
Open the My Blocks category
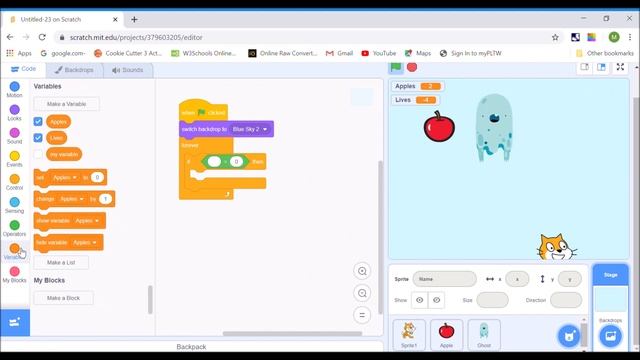(14, 275)
